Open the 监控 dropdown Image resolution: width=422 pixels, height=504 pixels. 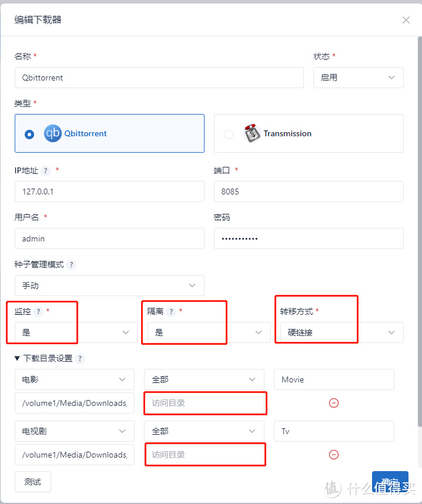tap(76, 332)
